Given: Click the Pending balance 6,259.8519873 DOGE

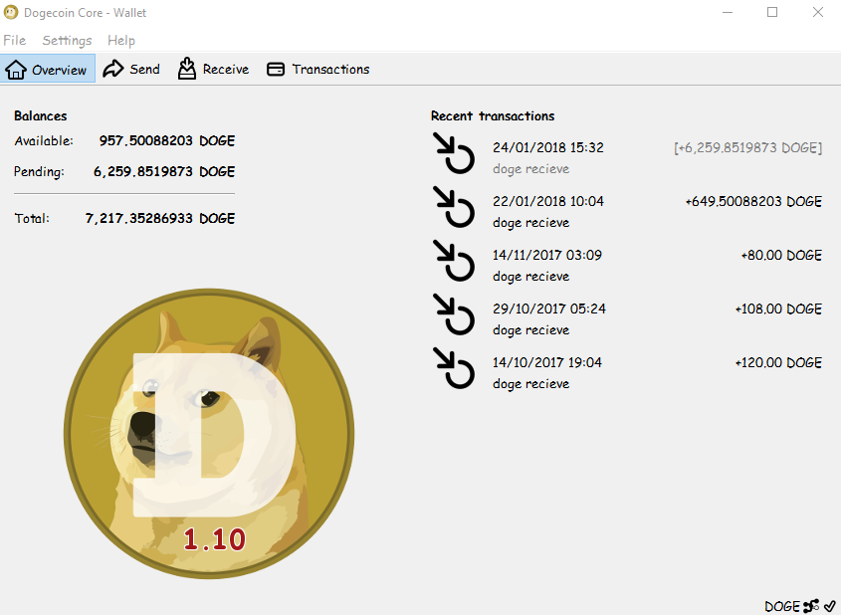Looking at the screenshot, I should pyautogui.click(x=164, y=171).
